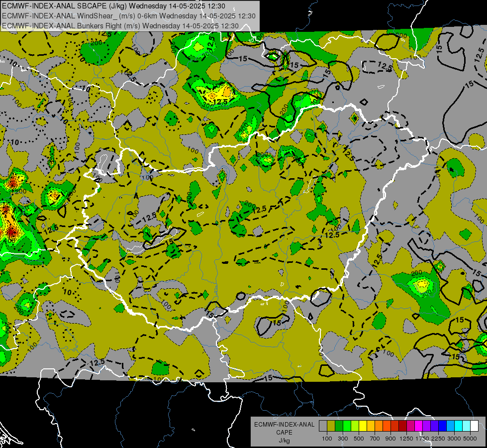Click the WindShear_ 0-6km title line

pyautogui.click(x=128, y=16)
